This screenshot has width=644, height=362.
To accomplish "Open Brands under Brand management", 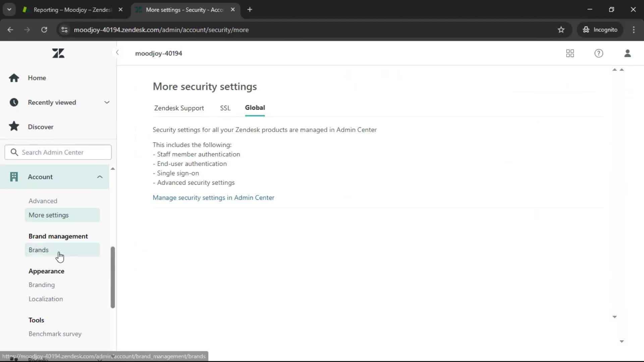I will pos(62,250).
